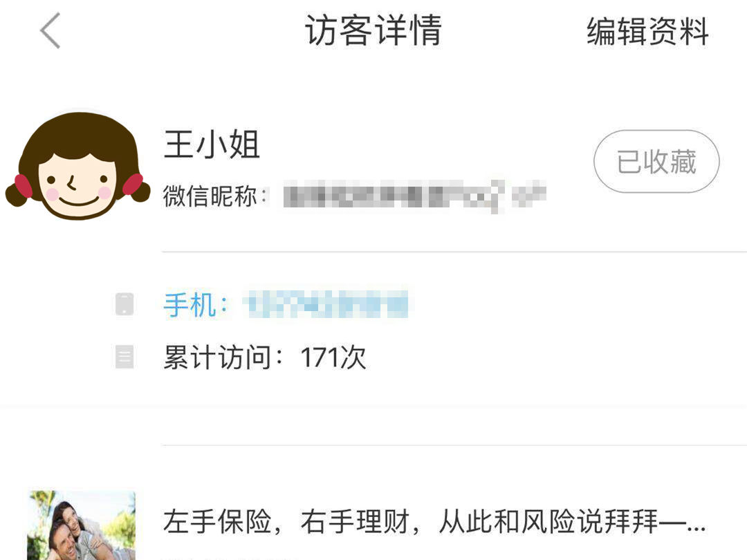This screenshot has height=560, width=747.
Task: Toggle the 已收藏 favorite button
Action: [x=656, y=161]
